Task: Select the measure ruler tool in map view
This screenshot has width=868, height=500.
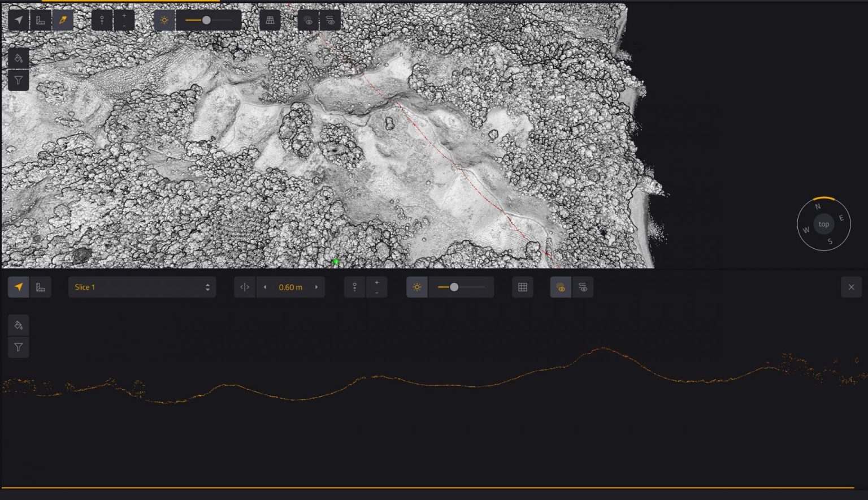Action: point(41,20)
